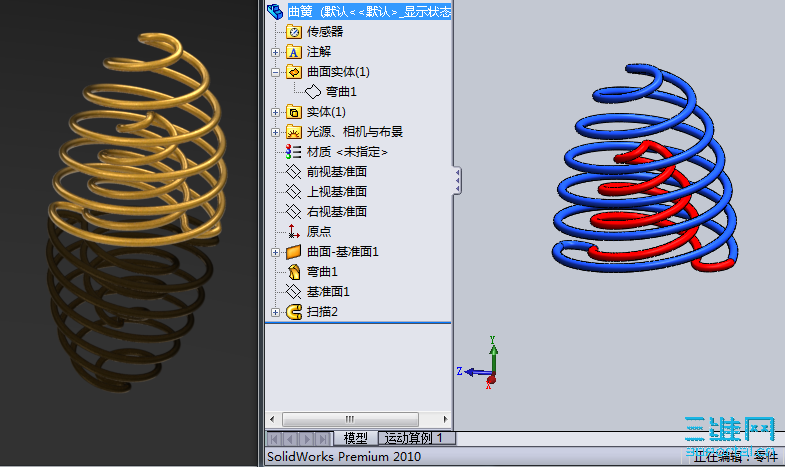Select the 右视基准面 plane icon
This screenshot has height=467, width=785.
point(293,212)
